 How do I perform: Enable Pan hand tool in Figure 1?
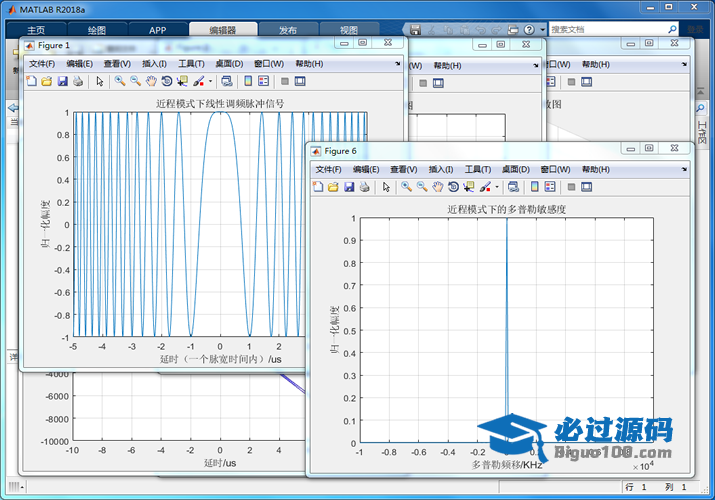[151, 81]
